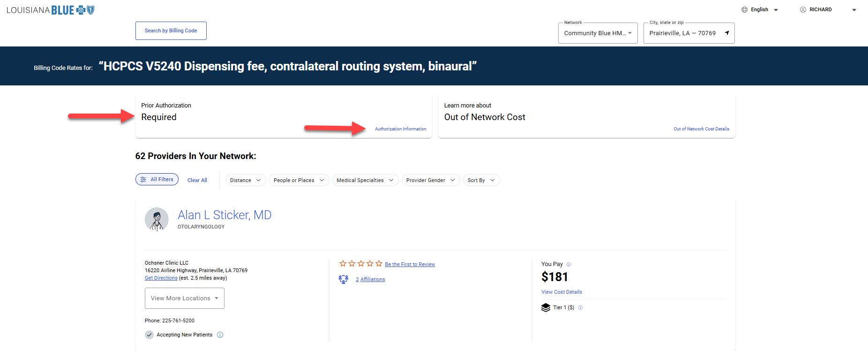Click the You Pay info icon
Viewport: 868px width, 351px height.
[569, 264]
